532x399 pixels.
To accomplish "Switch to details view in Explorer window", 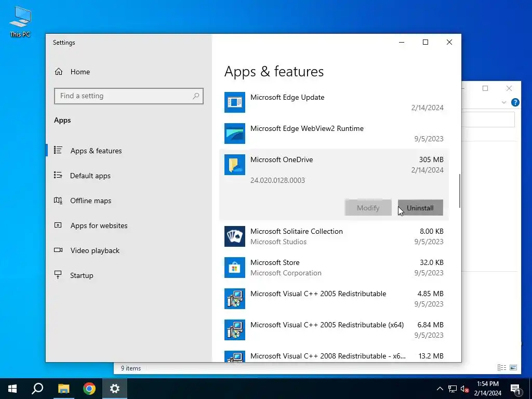I will 502,367.
